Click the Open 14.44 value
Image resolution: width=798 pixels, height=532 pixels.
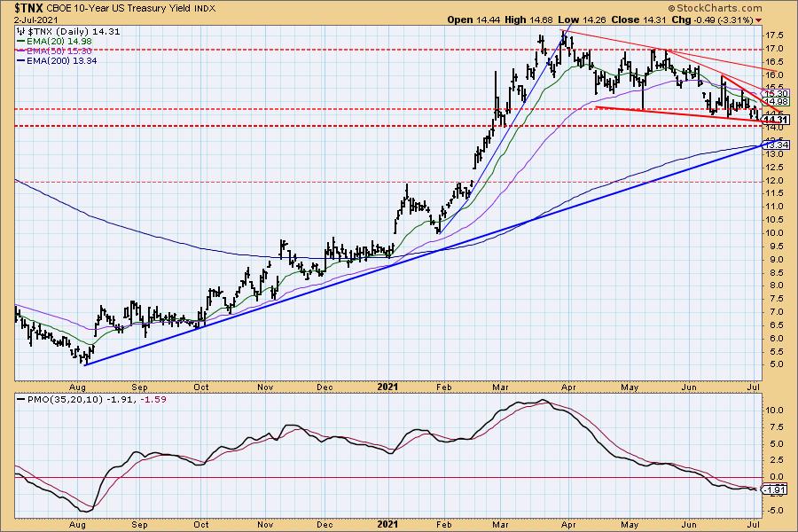(x=474, y=20)
